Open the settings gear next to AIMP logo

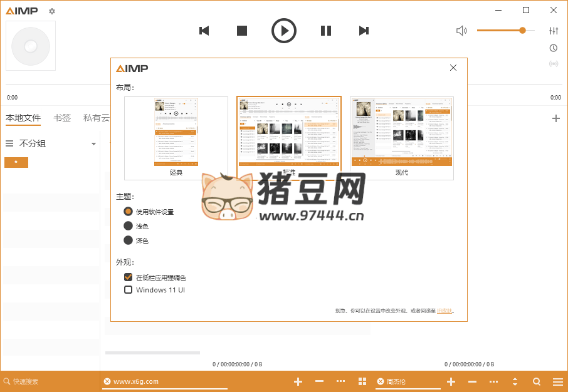coord(51,11)
